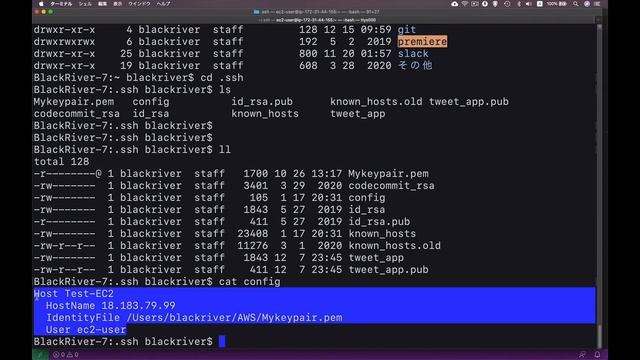The height and width of the screenshot is (360, 640).
Task: Click the volume icon in menu bar
Action: click(529, 4)
